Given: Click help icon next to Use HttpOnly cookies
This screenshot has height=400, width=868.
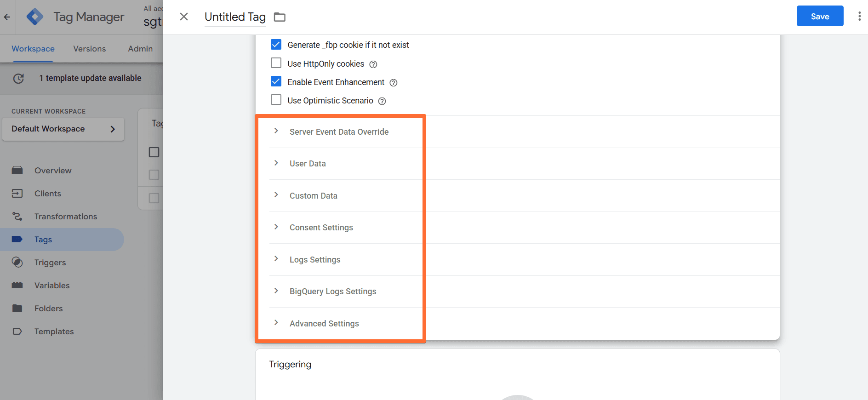Looking at the screenshot, I should [x=373, y=64].
